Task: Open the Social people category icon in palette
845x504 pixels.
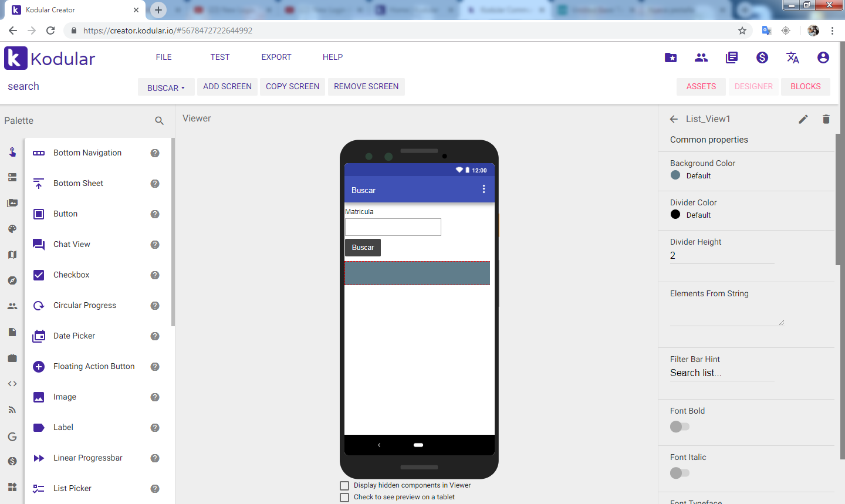Action: (12, 306)
